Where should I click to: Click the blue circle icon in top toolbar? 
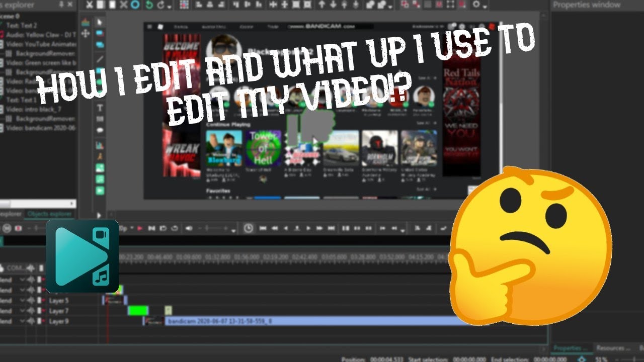tap(134, 5)
